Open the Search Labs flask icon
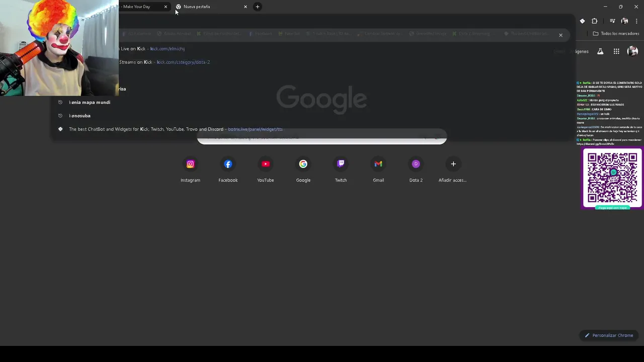The image size is (644, 362). (600, 51)
